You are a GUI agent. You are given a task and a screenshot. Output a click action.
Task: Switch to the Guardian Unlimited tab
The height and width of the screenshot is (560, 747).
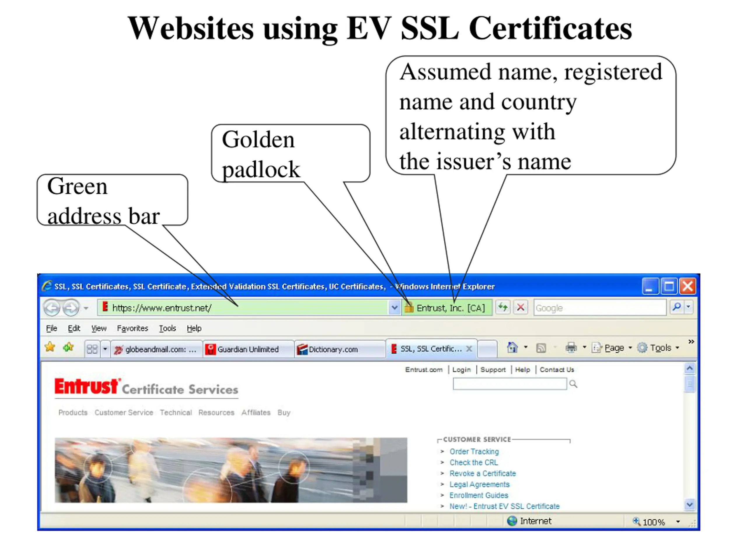[x=248, y=349]
